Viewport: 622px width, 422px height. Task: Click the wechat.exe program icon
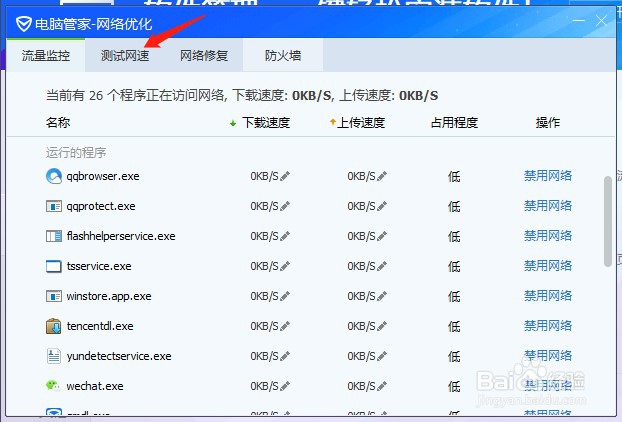[x=53, y=385]
